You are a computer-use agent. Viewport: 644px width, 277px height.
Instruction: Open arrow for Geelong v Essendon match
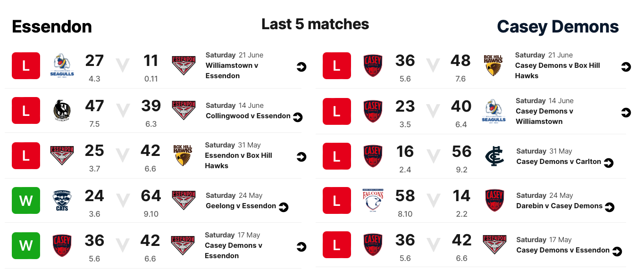[x=283, y=207]
